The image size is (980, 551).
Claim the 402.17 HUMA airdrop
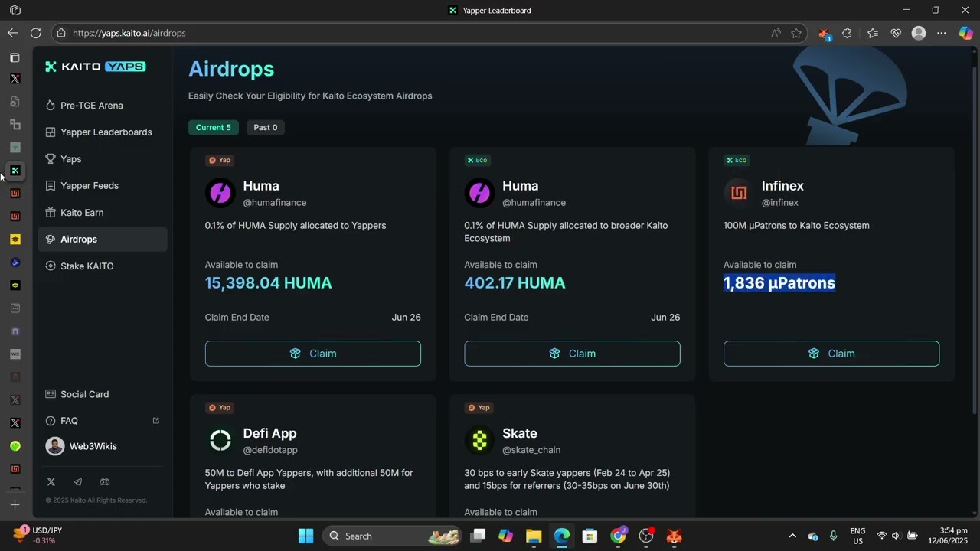click(x=572, y=354)
